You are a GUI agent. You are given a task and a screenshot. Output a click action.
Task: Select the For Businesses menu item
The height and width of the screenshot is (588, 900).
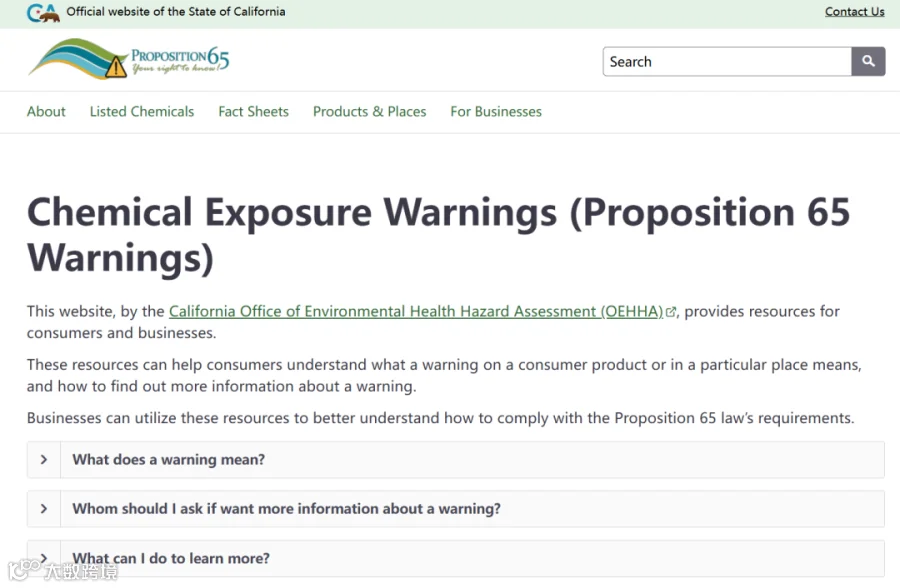coord(496,111)
